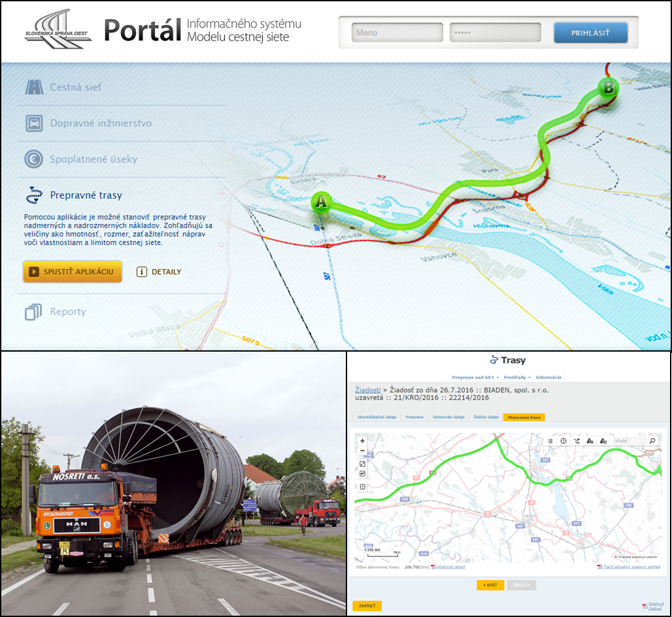Open the Prehľady dropdown menu
This screenshot has height=617, width=672.
pyautogui.click(x=517, y=378)
